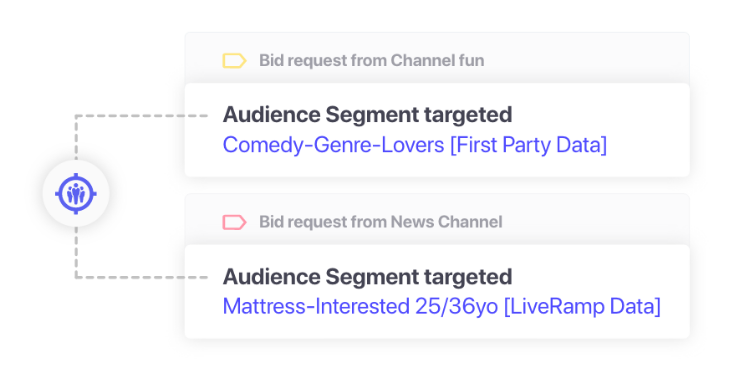Click the yellow tag icon
The width and height of the screenshot is (734, 383).
tap(234, 61)
